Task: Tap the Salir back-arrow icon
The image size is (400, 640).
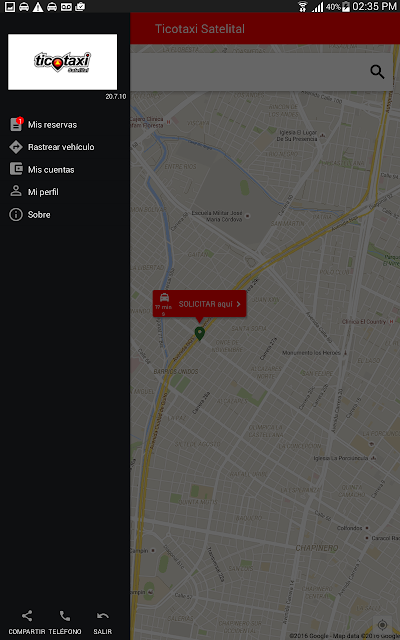Action: coord(102,616)
